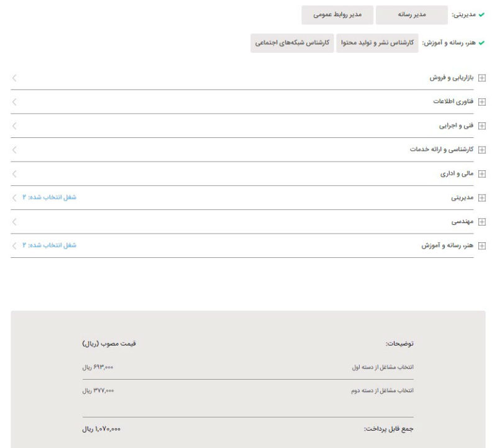The height and width of the screenshot is (448, 497).
Task: Click the ۶۹۳,۰۰۰ ریال price
Action: [98, 367]
